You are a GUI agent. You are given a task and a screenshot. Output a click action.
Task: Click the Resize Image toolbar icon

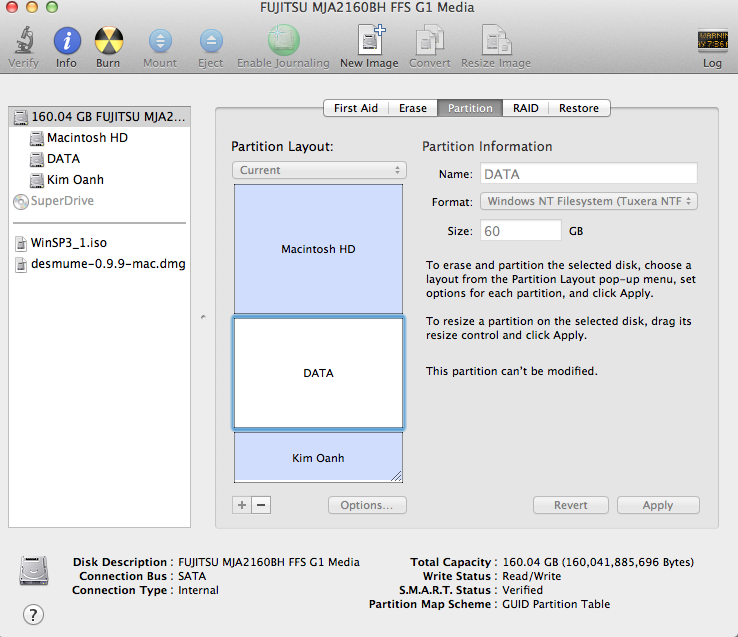497,40
